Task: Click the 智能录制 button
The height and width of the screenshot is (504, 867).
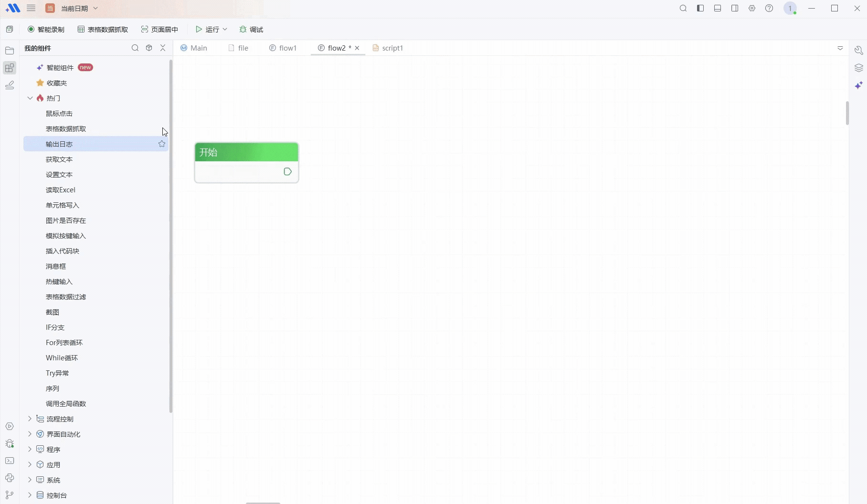Action: [x=46, y=30]
